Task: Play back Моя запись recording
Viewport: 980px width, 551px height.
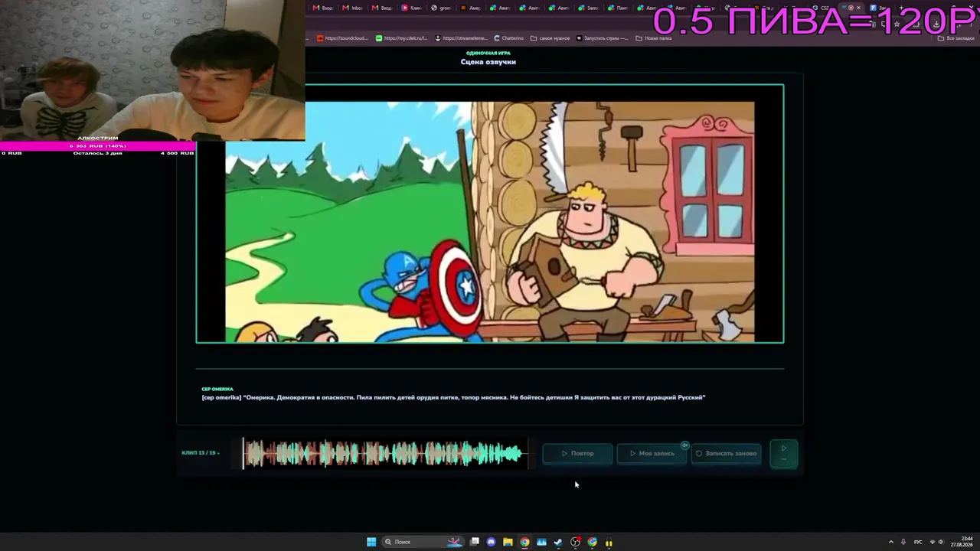Action: coord(652,453)
